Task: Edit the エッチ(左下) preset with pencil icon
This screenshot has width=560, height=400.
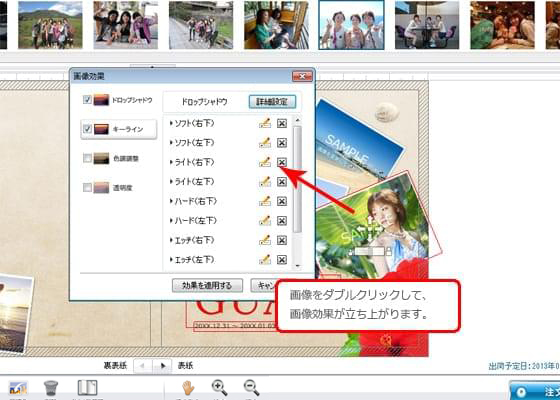Action: tap(265, 259)
